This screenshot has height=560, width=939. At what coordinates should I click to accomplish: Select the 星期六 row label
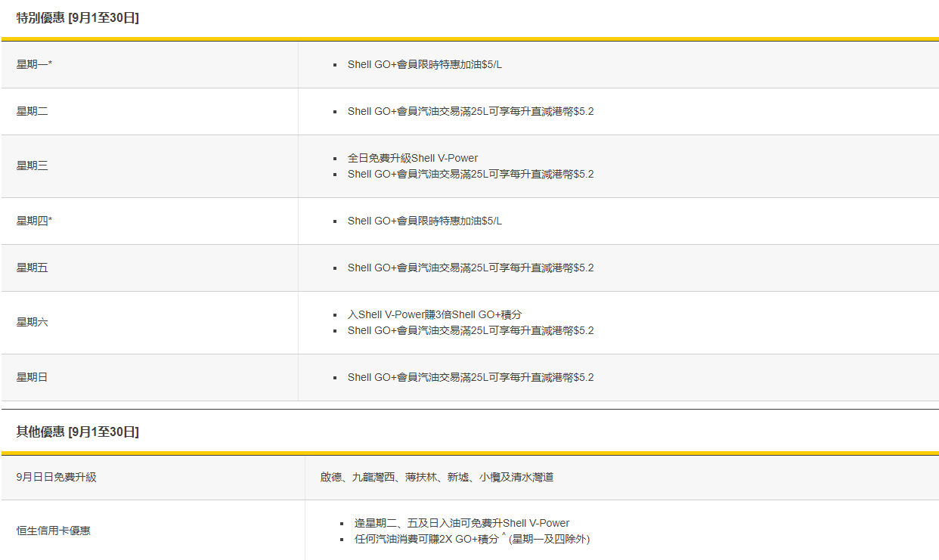[x=32, y=322]
